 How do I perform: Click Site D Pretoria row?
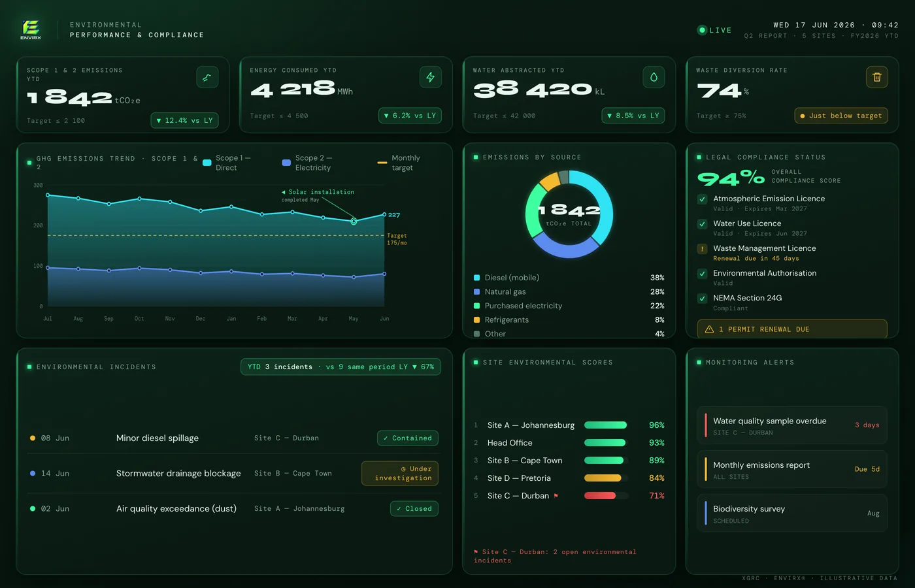pos(569,478)
